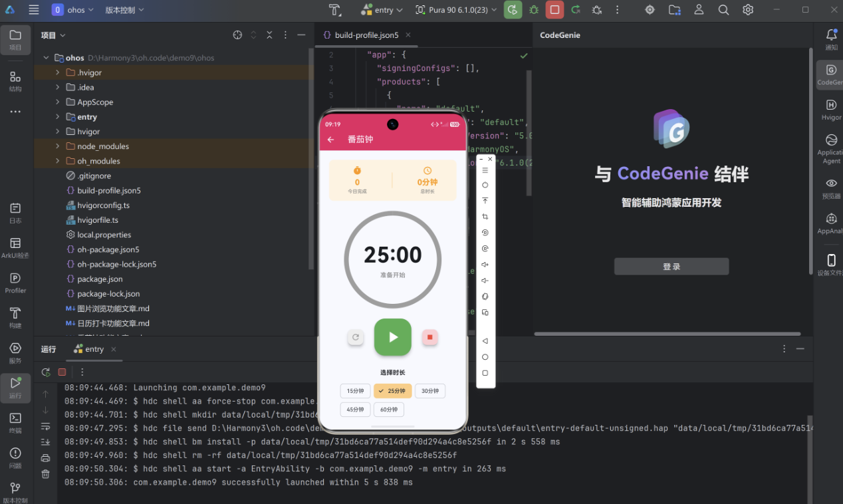This screenshot has height=504, width=843.
Task: Click the 登录 login button in CodeGenie
Action: coord(671,267)
